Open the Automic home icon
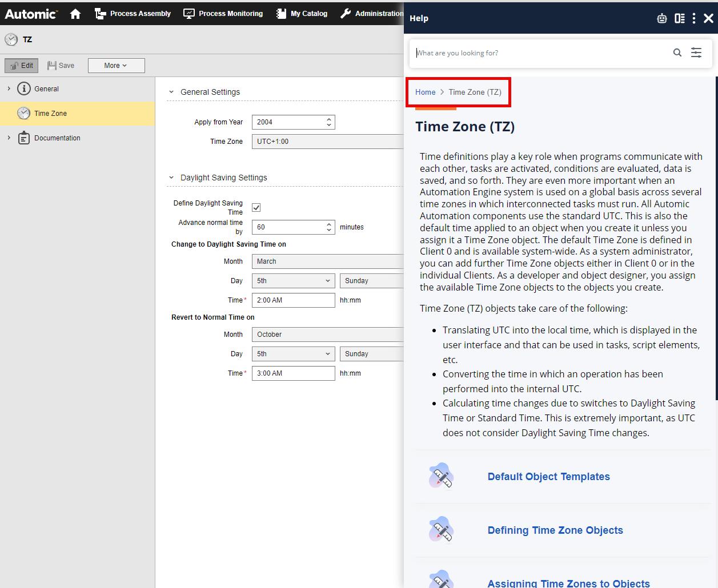Viewport: 718px width, 588px height. click(x=75, y=13)
